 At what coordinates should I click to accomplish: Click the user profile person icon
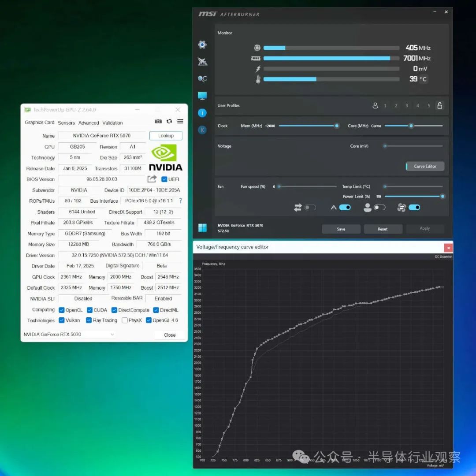click(x=375, y=105)
